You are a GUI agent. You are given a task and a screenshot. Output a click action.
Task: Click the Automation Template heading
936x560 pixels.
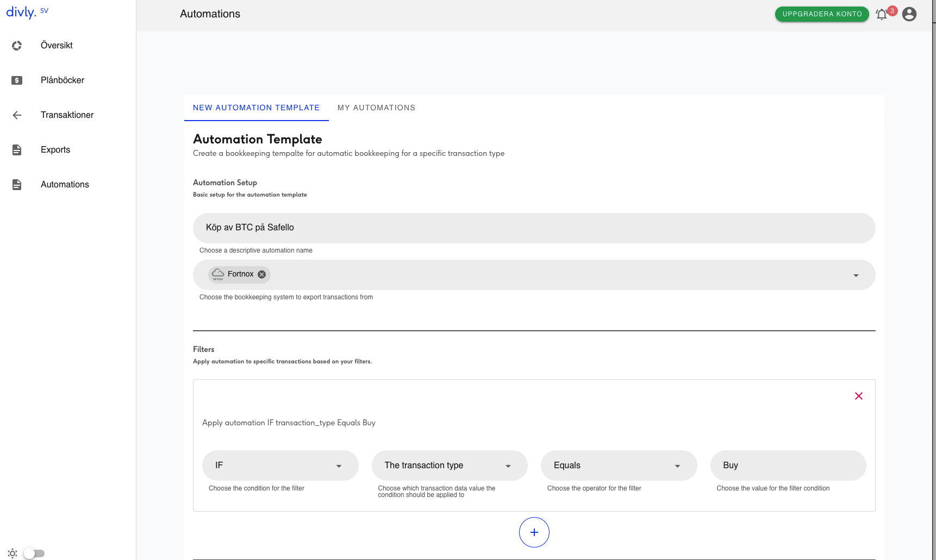pos(258,139)
